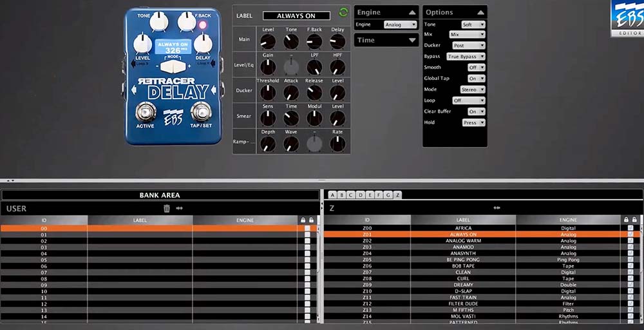Toggle the lock checkbox for Z13 M FIFTHS
The width and height of the screenshot is (644, 330).
[630, 310]
